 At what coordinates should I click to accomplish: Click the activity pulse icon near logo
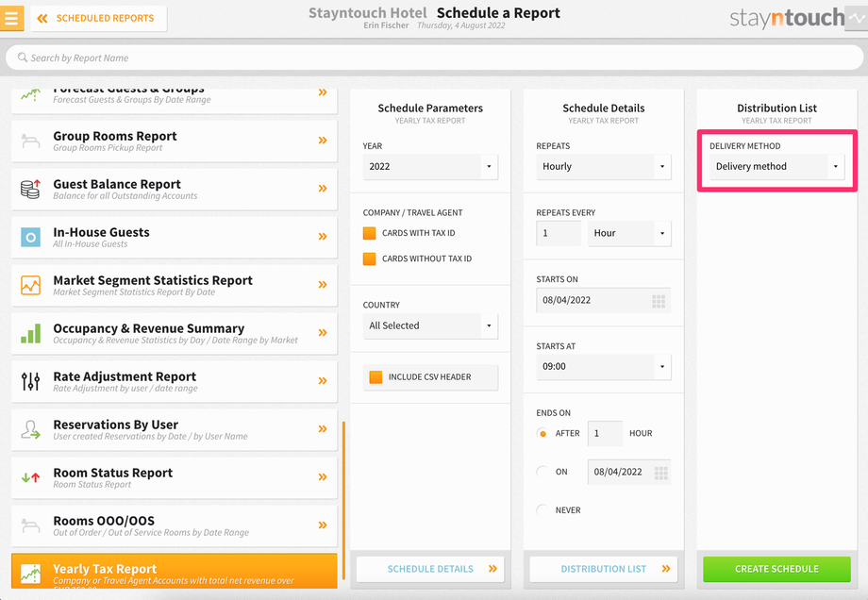(x=857, y=18)
